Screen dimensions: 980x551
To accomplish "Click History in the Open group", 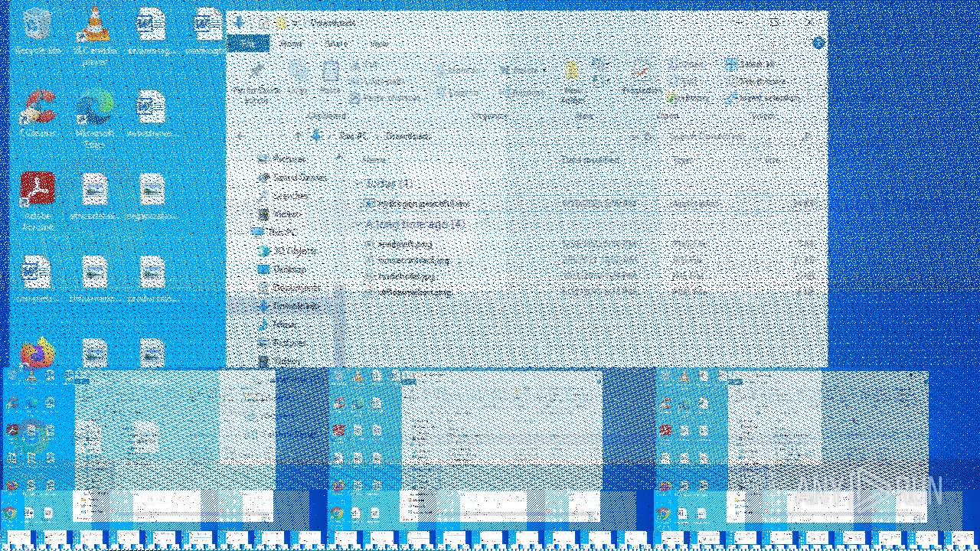I will tap(687, 98).
